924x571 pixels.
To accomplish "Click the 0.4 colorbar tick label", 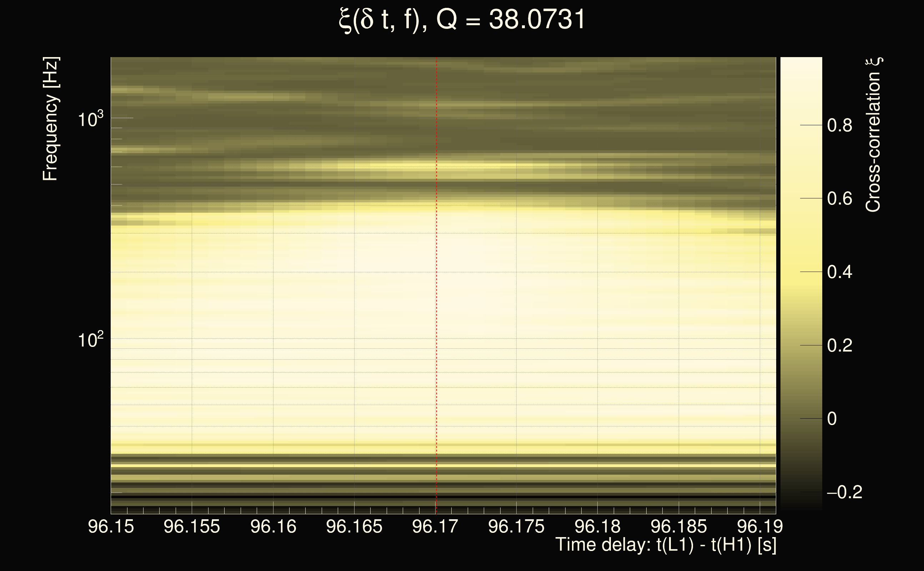I will point(839,272).
